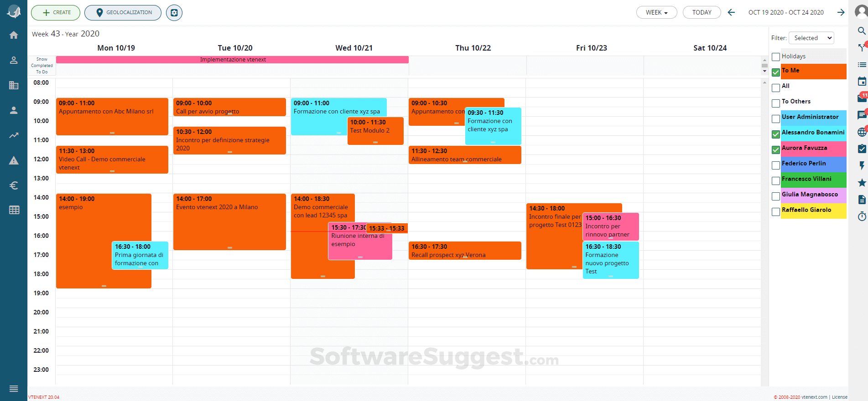The image size is (868, 401).
Task: Click the euro currency sidebar icon
Action: pyautogui.click(x=14, y=185)
